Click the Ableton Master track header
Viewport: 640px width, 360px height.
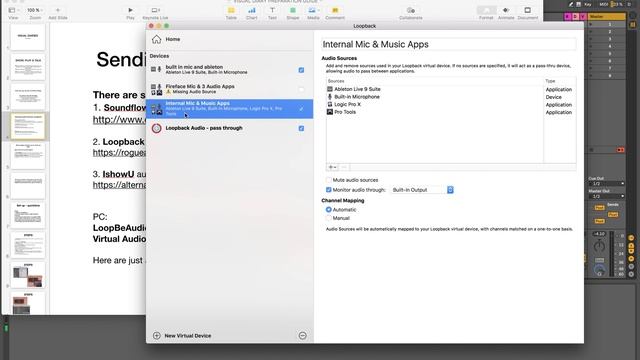[607, 16]
